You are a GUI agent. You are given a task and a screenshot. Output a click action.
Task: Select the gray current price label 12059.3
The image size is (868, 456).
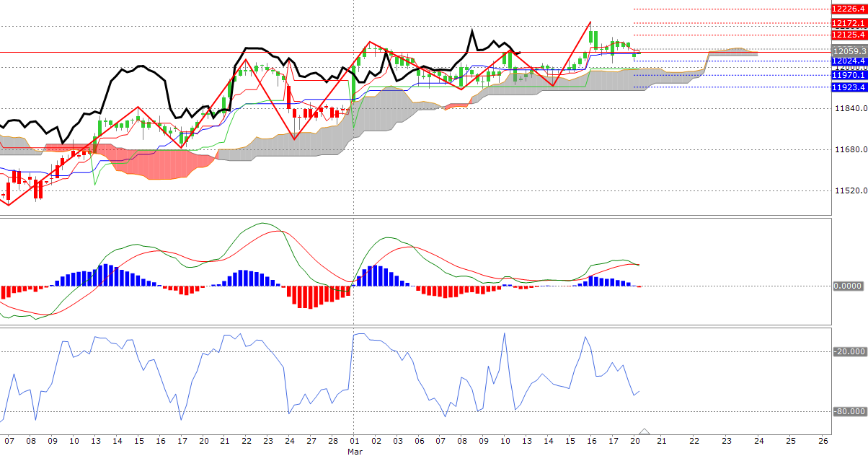click(x=849, y=52)
